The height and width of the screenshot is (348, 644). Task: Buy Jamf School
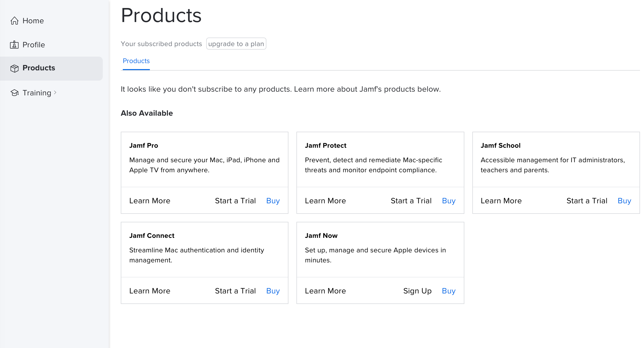click(x=624, y=201)
